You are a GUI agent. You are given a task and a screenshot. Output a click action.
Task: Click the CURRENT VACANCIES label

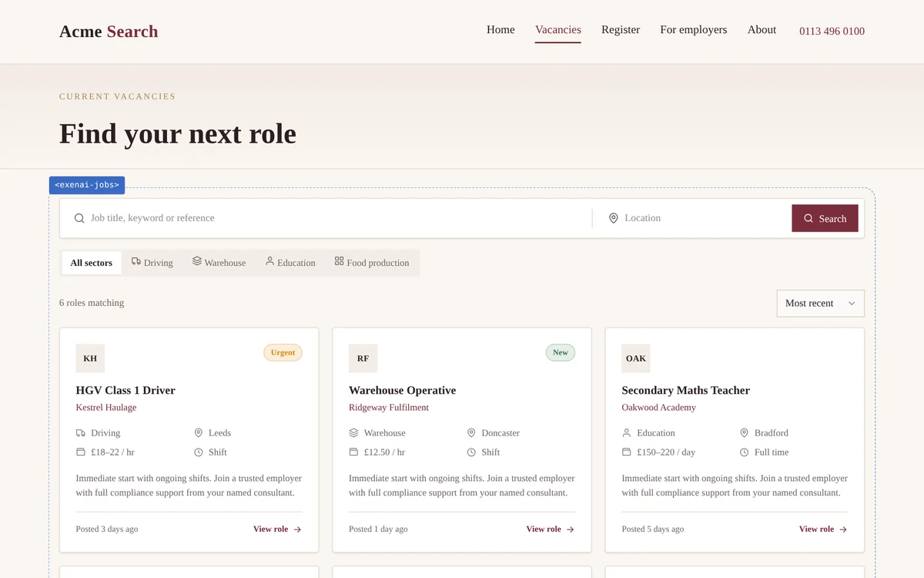pos(117,96)
